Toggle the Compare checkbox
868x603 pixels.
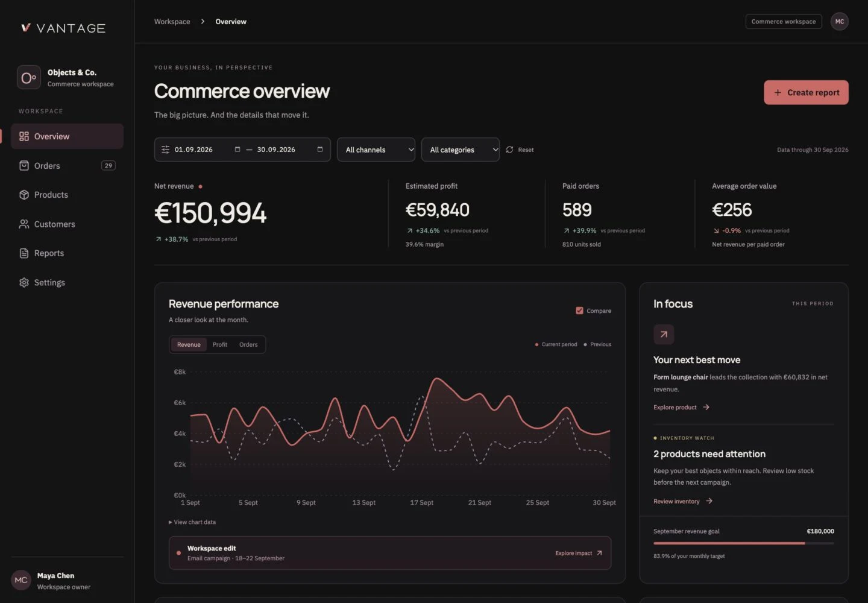pos(579,311)
